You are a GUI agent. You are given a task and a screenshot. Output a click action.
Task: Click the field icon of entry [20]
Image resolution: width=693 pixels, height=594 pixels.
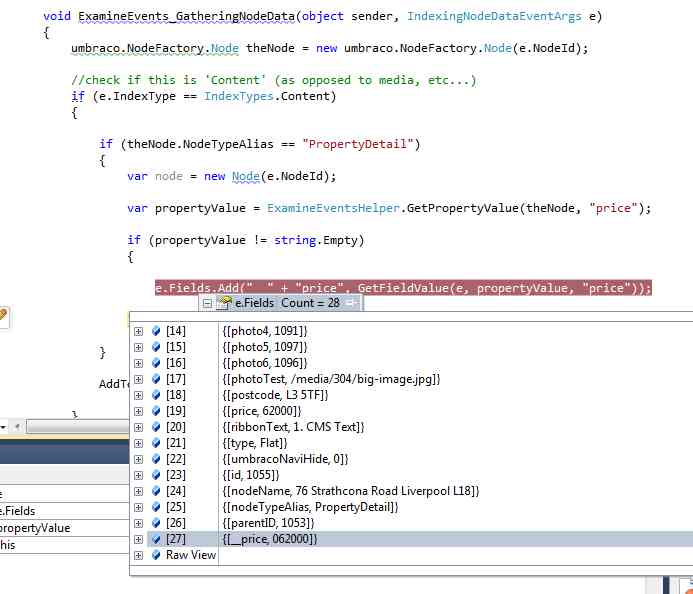click(x=156, y=427)
